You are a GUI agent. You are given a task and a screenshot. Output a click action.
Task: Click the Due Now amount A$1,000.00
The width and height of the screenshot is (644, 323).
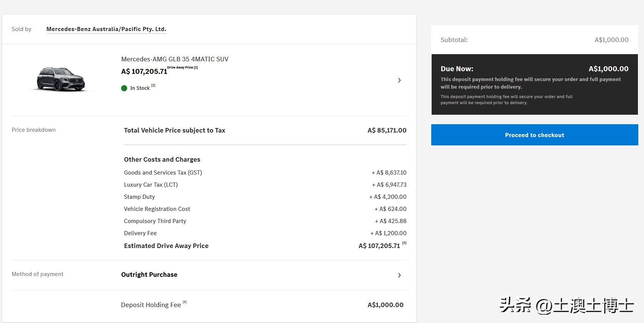point(608,69)
